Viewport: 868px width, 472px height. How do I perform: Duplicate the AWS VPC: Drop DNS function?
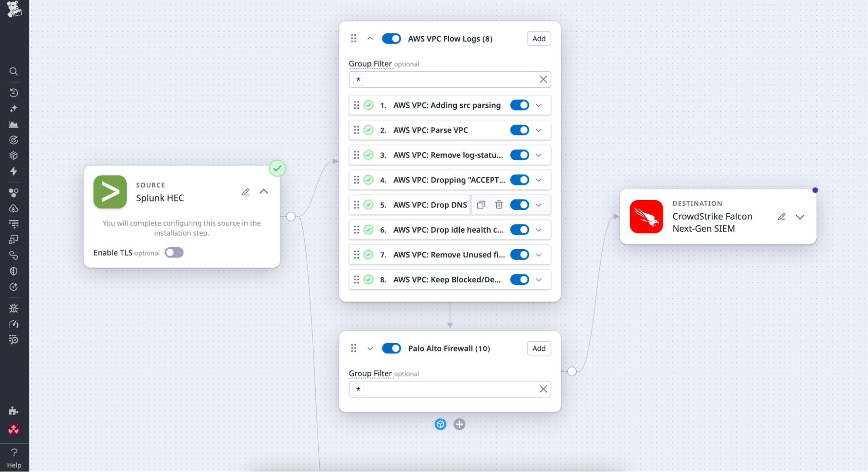(481, 205)
